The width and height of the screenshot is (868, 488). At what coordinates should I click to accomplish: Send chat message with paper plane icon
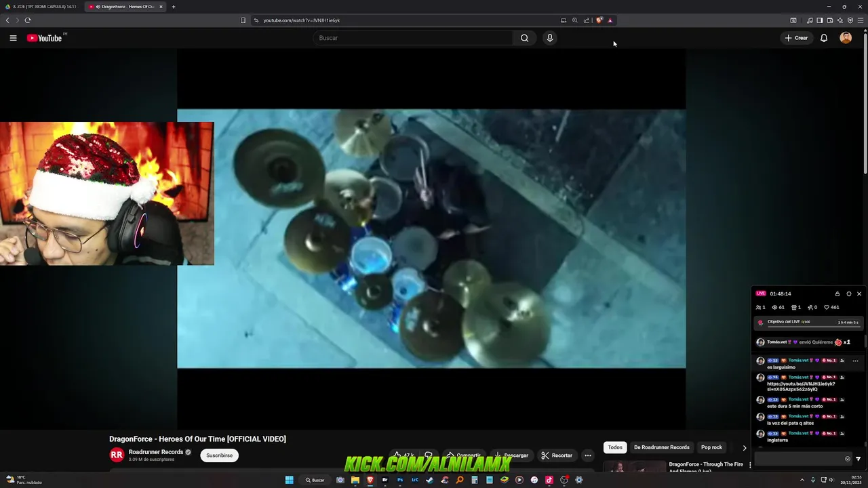click(859, 459)
